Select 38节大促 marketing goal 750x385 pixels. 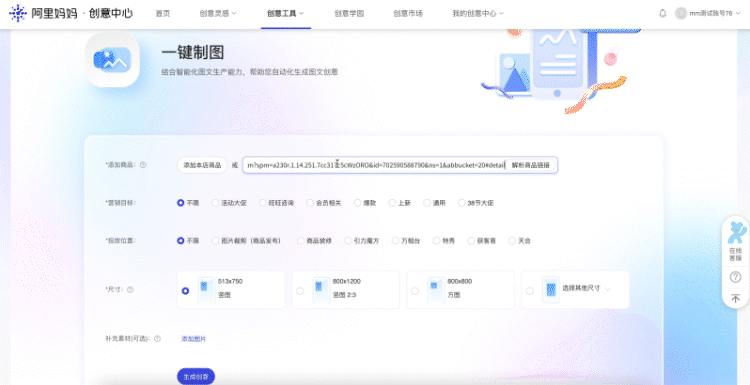click(462, 203)
